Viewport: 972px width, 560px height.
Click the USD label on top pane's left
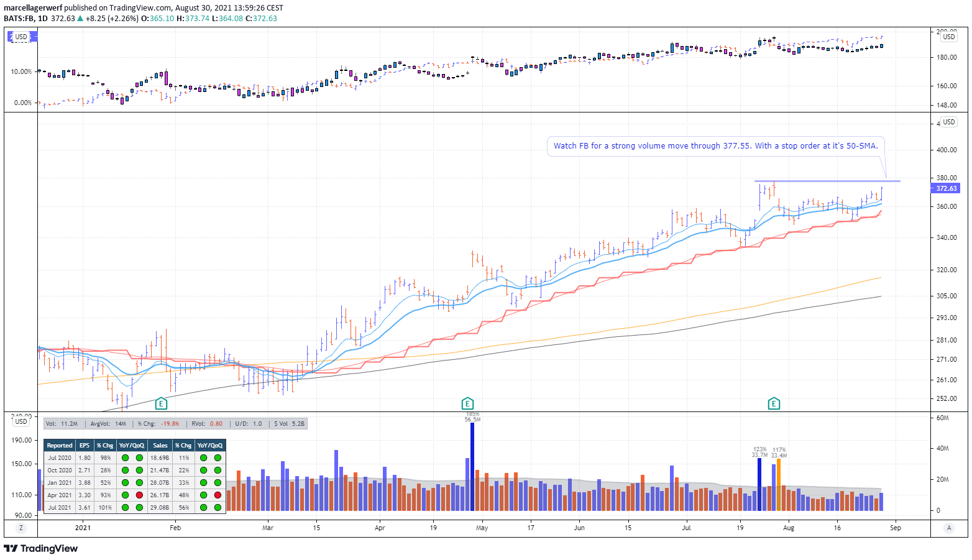[22, 37]
